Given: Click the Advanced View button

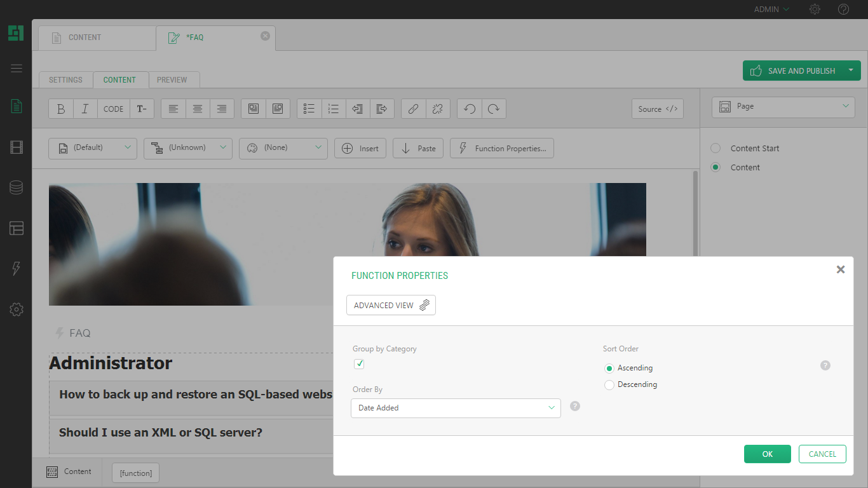Looking at the screenshot, I should (x=391, y=305).
